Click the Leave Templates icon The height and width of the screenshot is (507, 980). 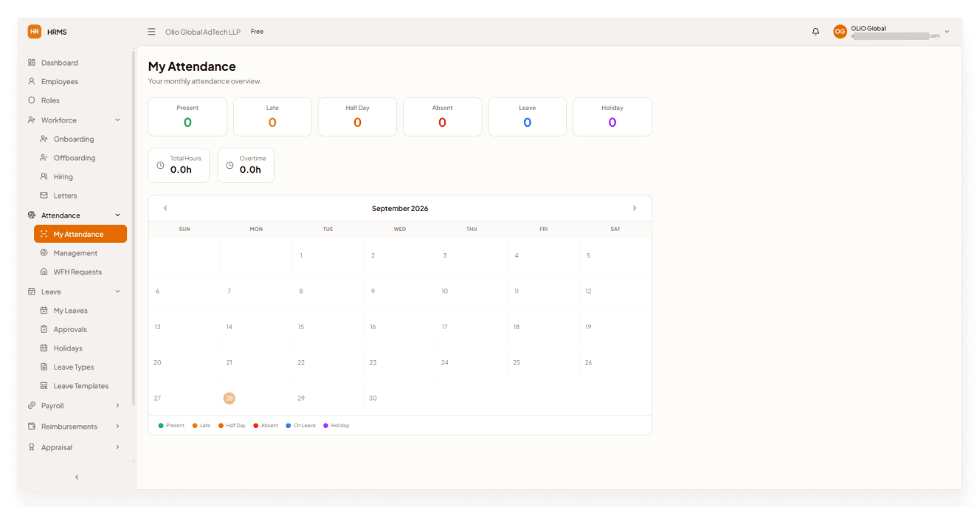[44, 386]
